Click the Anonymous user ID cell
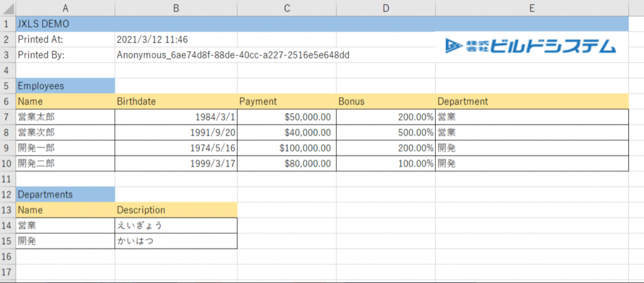This screenshot has height=283, width=644. [233, 55]
